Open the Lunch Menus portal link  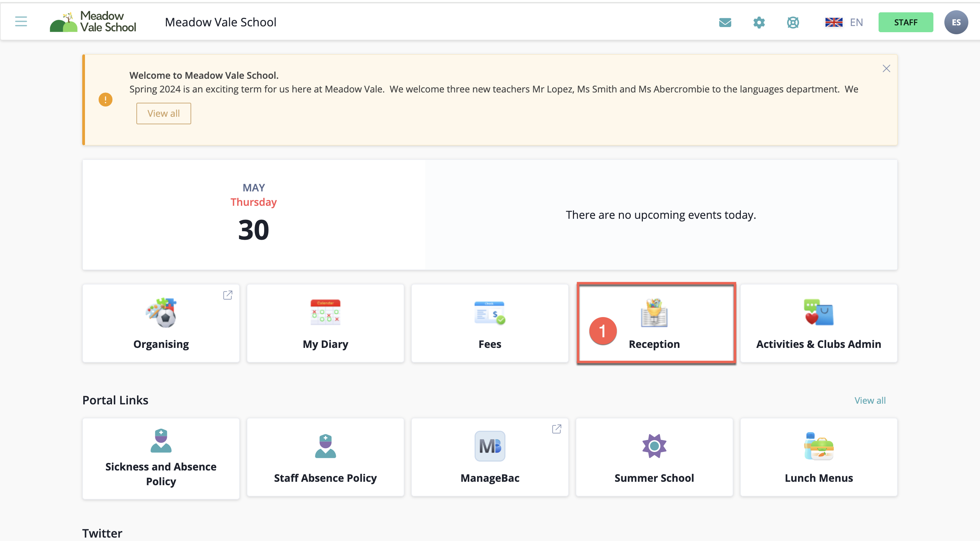pos(818,457)
